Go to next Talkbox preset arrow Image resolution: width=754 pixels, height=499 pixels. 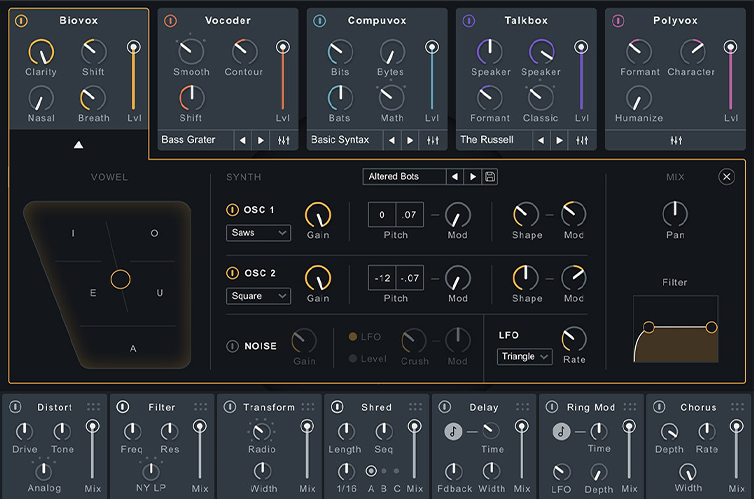pos(559,140)
